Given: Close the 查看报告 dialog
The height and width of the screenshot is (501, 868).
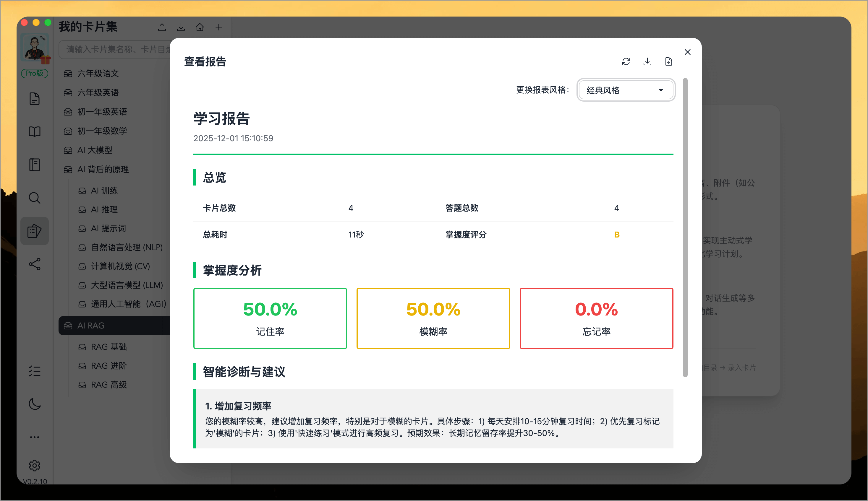Looking at the screenshot, I should 687,52.
